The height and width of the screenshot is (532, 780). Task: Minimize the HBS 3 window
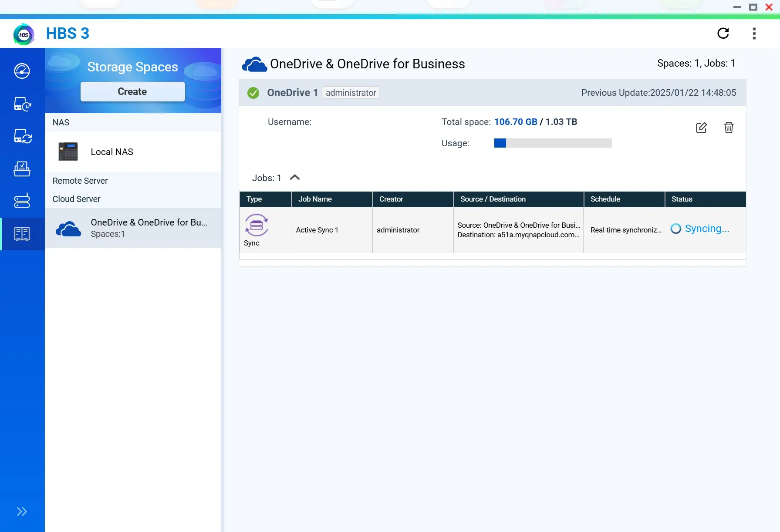(x=737, y=7)
